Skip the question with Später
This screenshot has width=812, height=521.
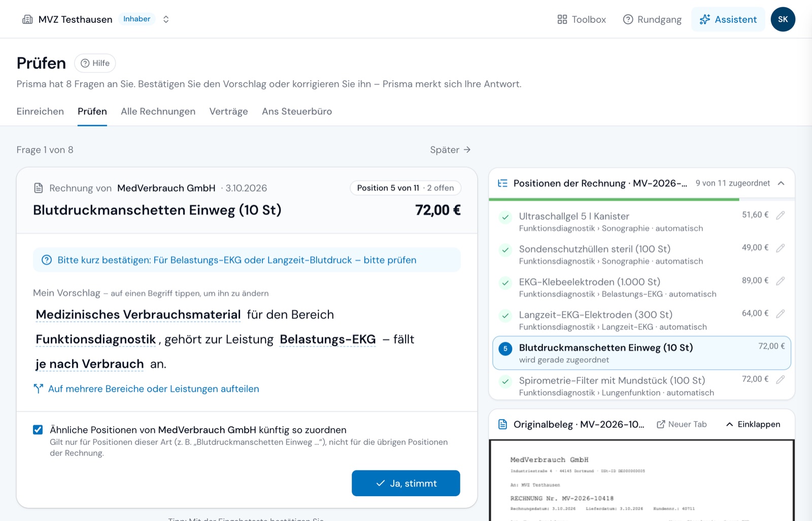[450, 150]
